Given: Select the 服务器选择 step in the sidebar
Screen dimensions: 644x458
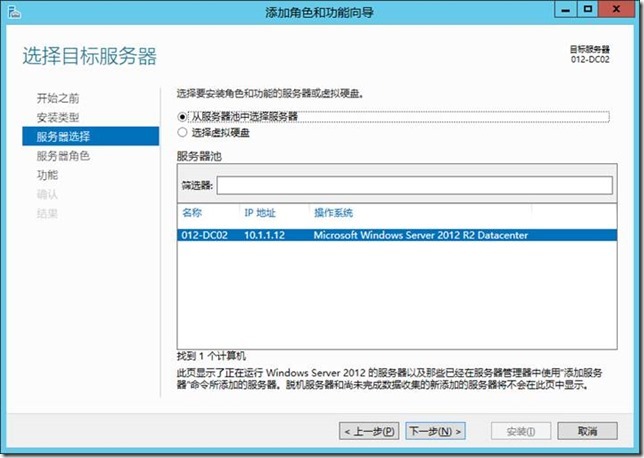Looking at the screenshot, I should (x=90, y=136).
